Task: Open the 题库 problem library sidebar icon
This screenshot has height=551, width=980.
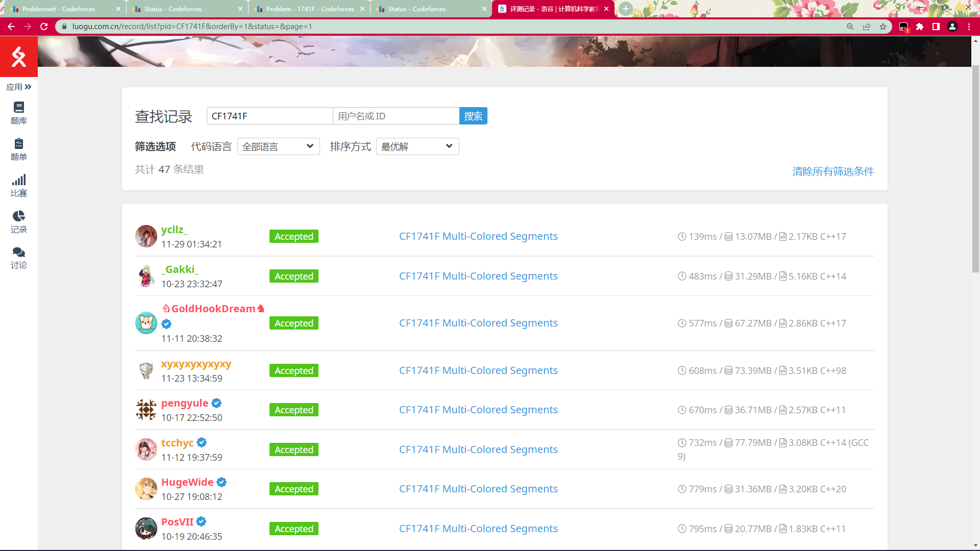Action: pyautogui.click(x=19, y=113)
